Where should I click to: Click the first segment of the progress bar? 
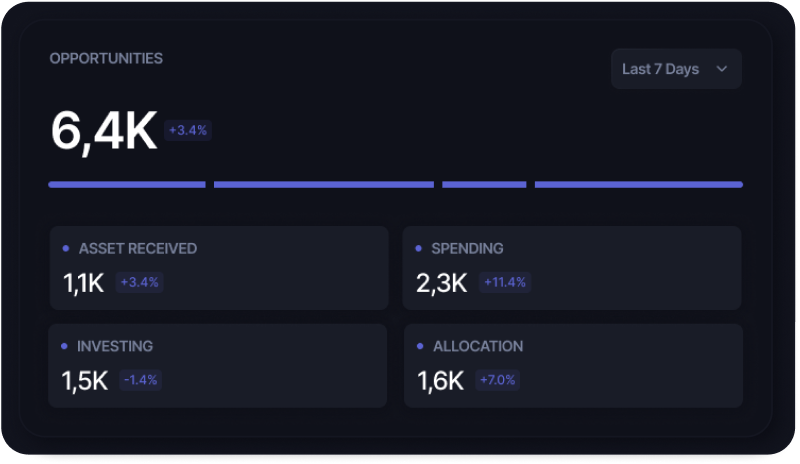point(127,184)
